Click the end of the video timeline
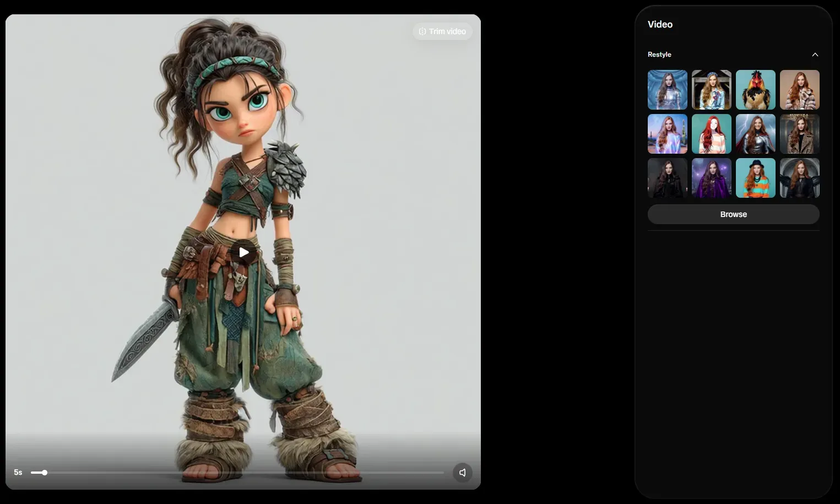 pos(442,473)
